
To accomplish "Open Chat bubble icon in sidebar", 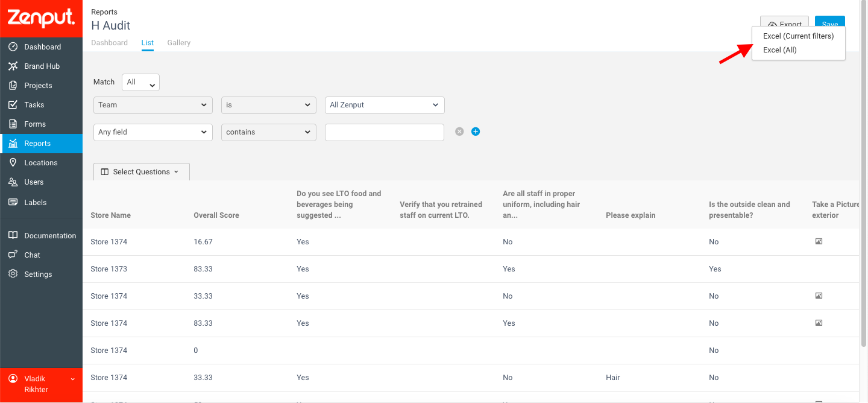I will pyautogui.click(x=13, y=255).
